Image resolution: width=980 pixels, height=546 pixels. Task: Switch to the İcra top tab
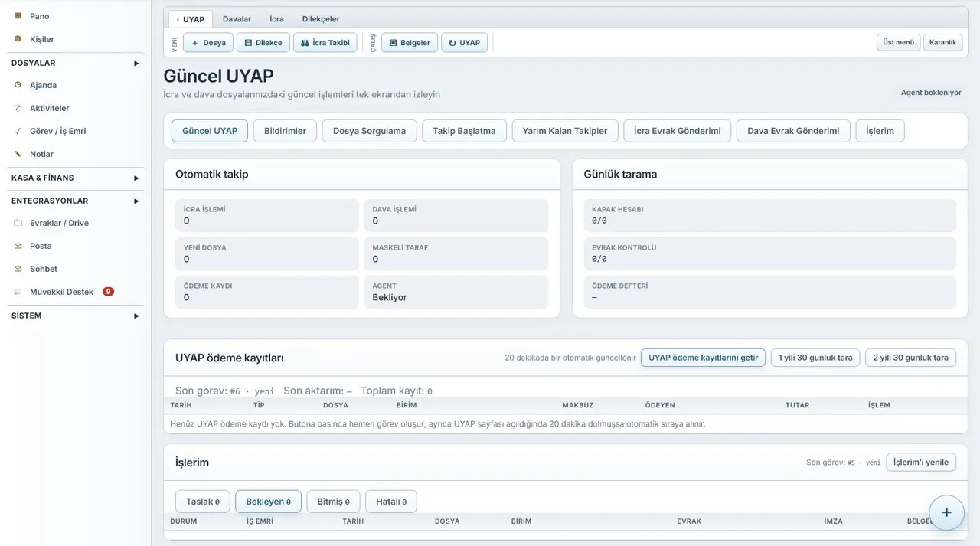coord(276,19)
